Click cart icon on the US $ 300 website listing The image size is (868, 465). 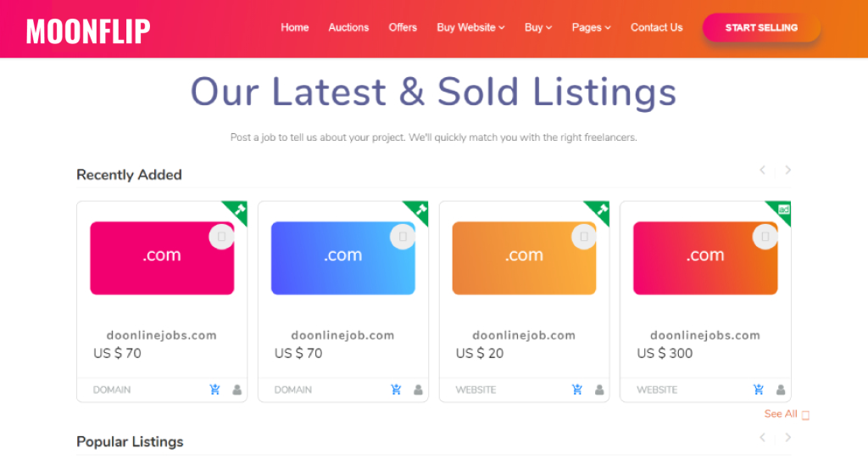tap(759, 389)
